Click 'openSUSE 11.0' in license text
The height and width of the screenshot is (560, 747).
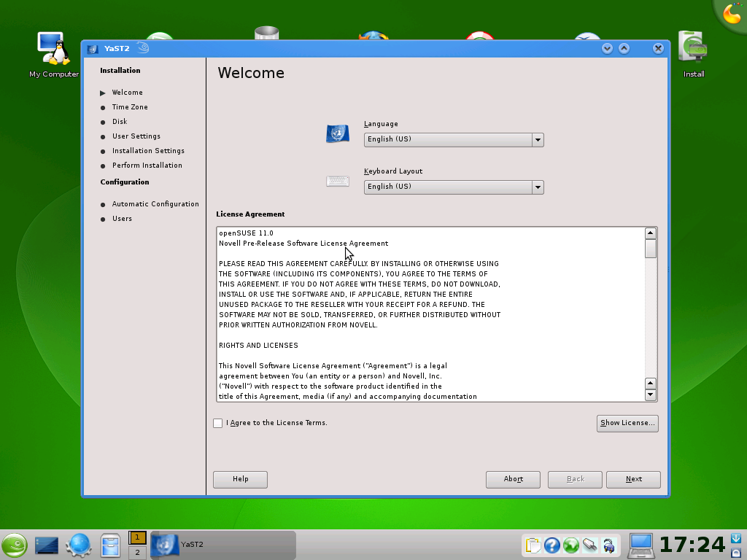coord(246,233)
